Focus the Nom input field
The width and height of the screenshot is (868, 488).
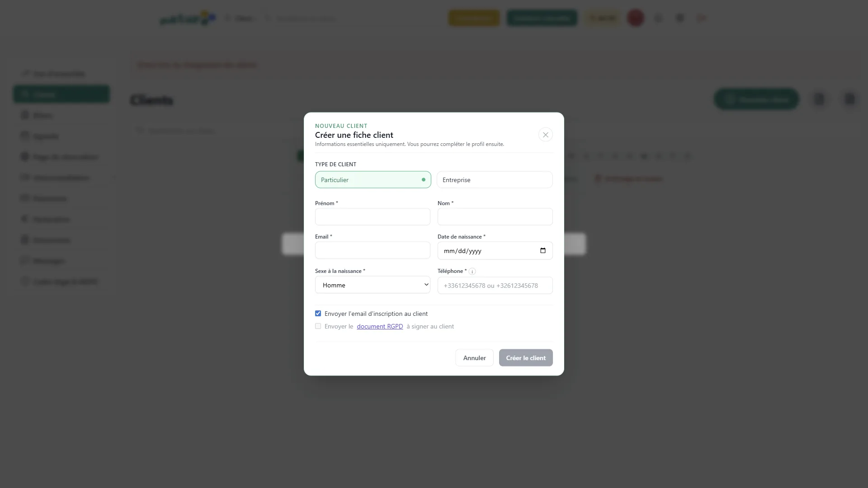[x=495, y=217]
